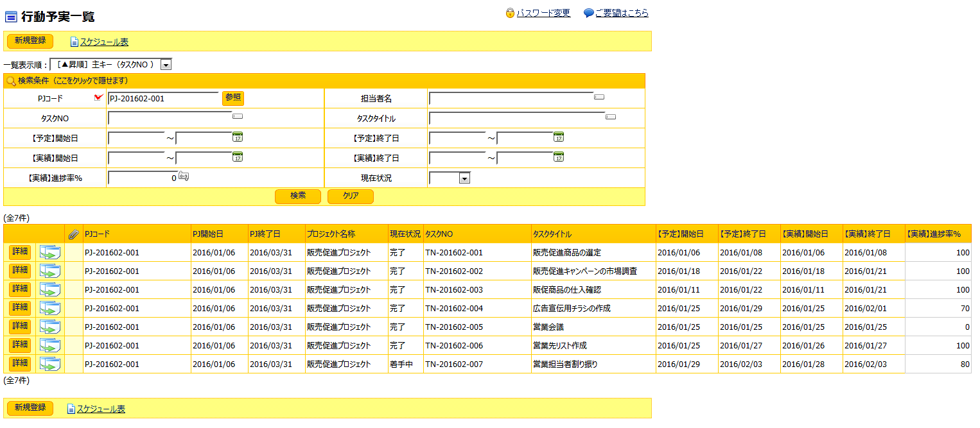
Task: Sort table by タスクタイトル column header
Action: [x=552, y=234]
